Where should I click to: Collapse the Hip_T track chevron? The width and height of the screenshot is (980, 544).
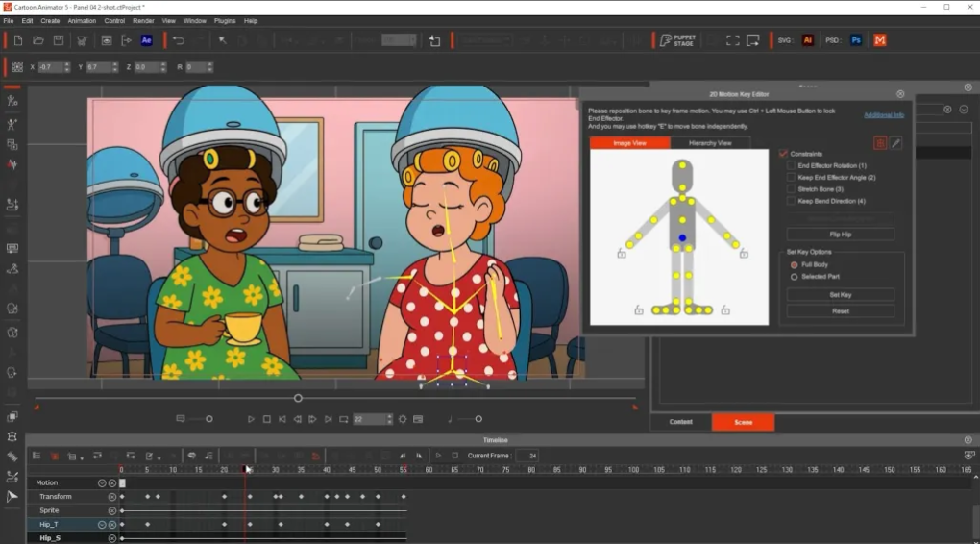pos(102,525)
